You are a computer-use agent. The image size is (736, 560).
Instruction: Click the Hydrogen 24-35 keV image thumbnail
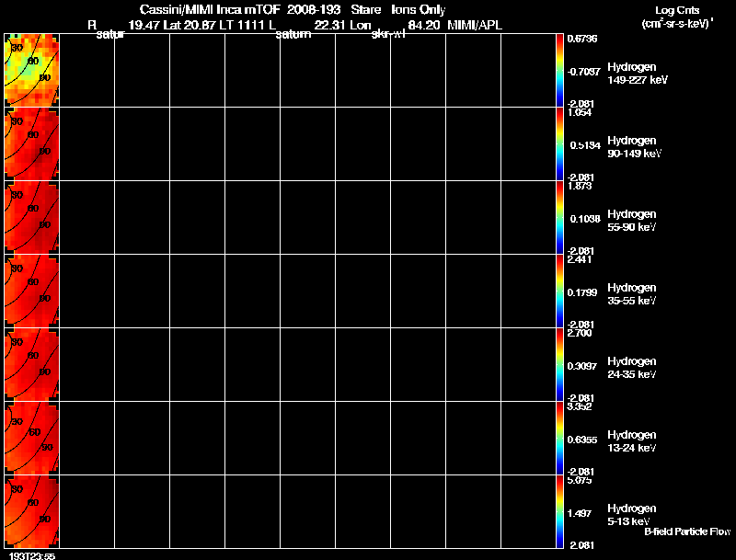coord(32,364)
